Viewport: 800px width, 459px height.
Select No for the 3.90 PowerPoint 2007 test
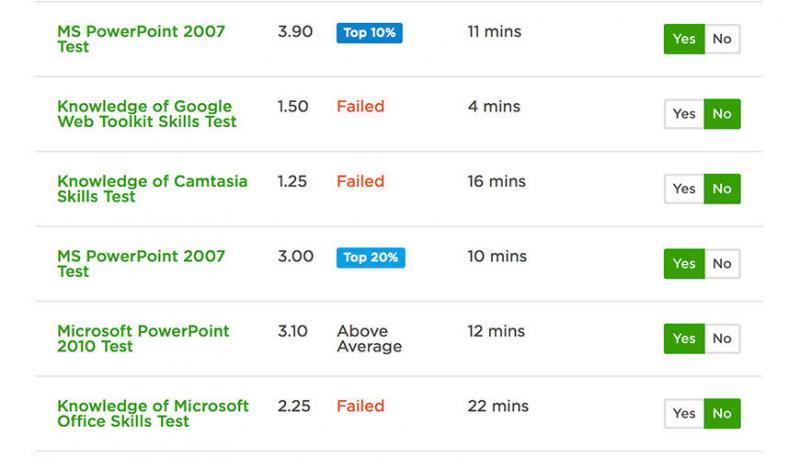(722, 39)
